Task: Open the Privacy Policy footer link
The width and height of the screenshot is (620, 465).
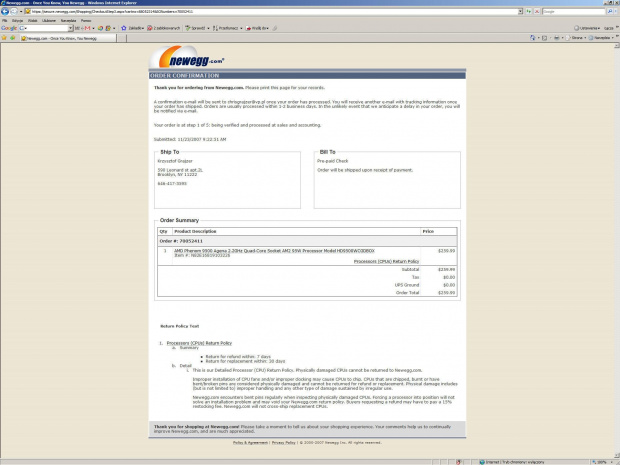Action: click(284, 441)
